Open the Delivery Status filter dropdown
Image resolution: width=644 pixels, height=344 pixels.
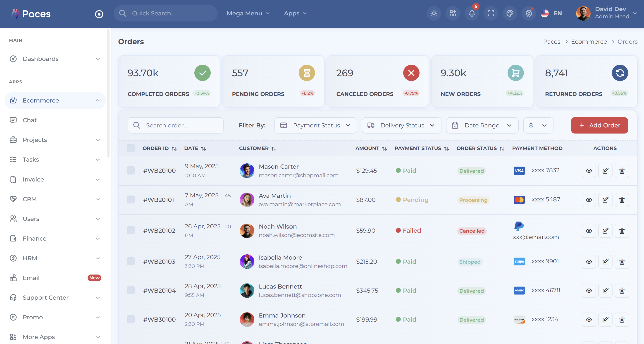point(401,125)
